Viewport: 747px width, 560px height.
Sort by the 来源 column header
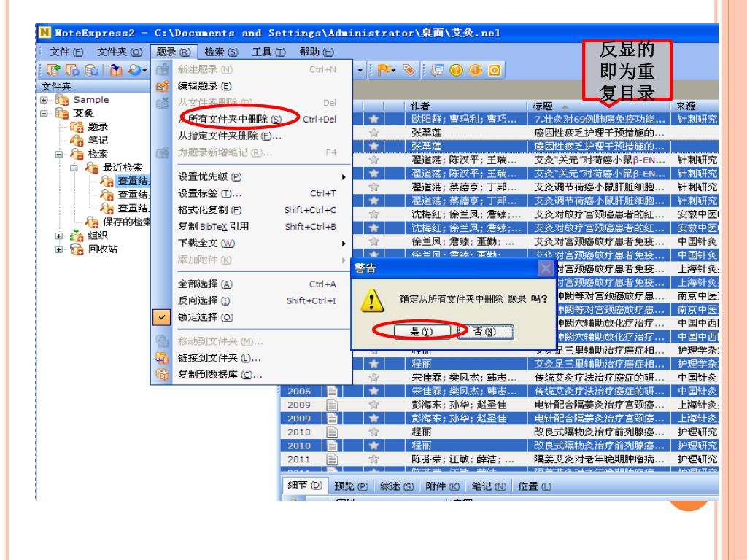(694, 106)
